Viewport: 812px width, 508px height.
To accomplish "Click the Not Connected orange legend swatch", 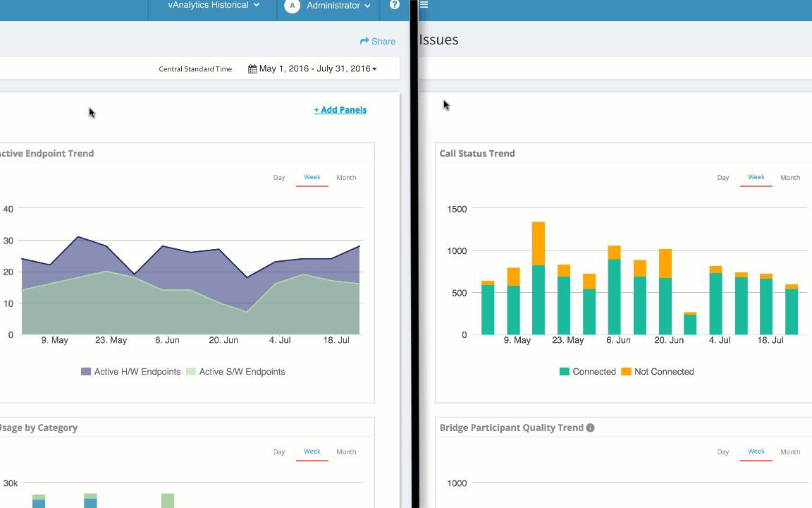I will (626, 372).
